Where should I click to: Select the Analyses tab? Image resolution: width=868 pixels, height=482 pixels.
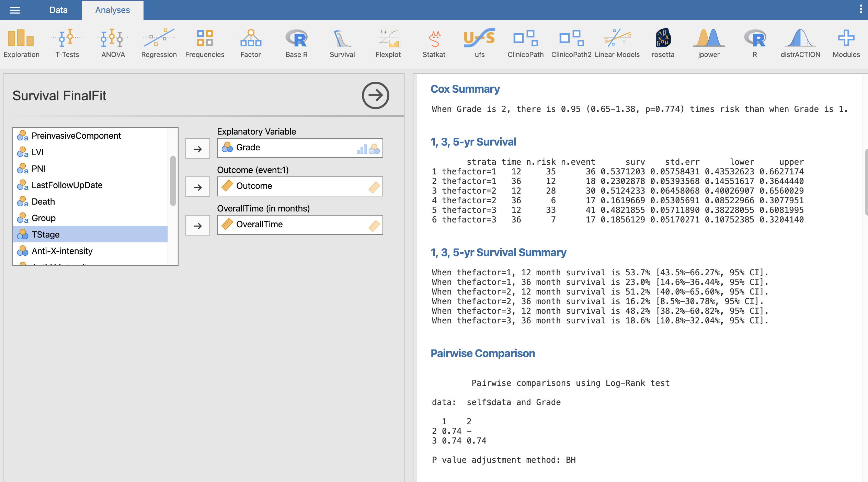[x=112, y=10]
